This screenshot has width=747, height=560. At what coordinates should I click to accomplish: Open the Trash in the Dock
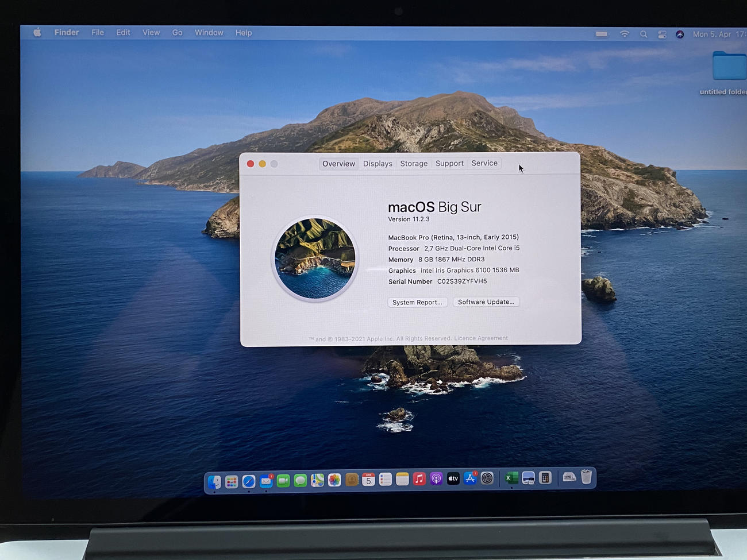(586, 477)
